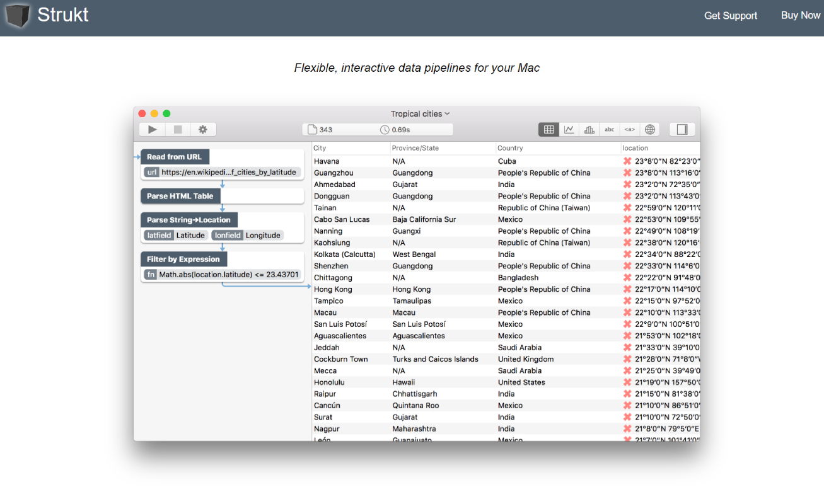Image resolution: width=824 pixels, height=504 pixels.
Task: Select the Bangladesh country cell
Action: (518, 278)
